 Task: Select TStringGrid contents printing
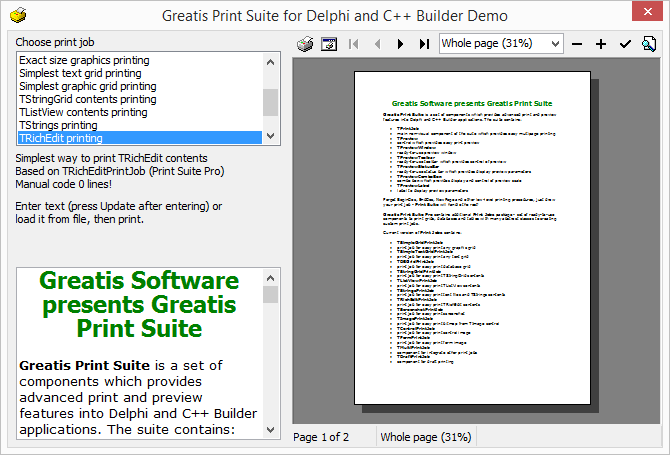click(138, 99)
